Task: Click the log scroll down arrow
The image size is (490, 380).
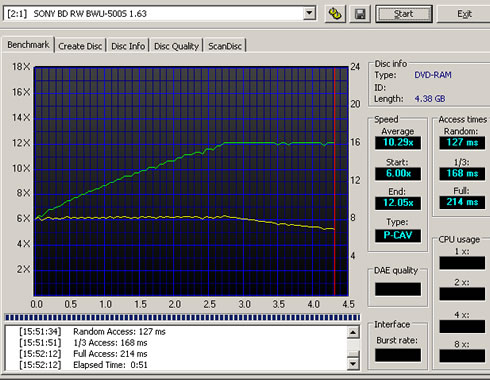Action: pyautogui.click(x=353, y=363)
